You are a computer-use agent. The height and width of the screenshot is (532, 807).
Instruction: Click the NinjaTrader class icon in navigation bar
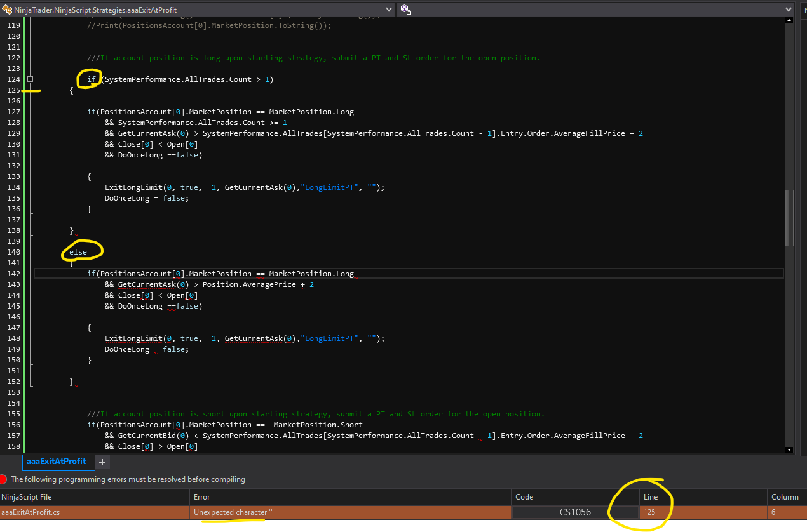pos(8,10)
